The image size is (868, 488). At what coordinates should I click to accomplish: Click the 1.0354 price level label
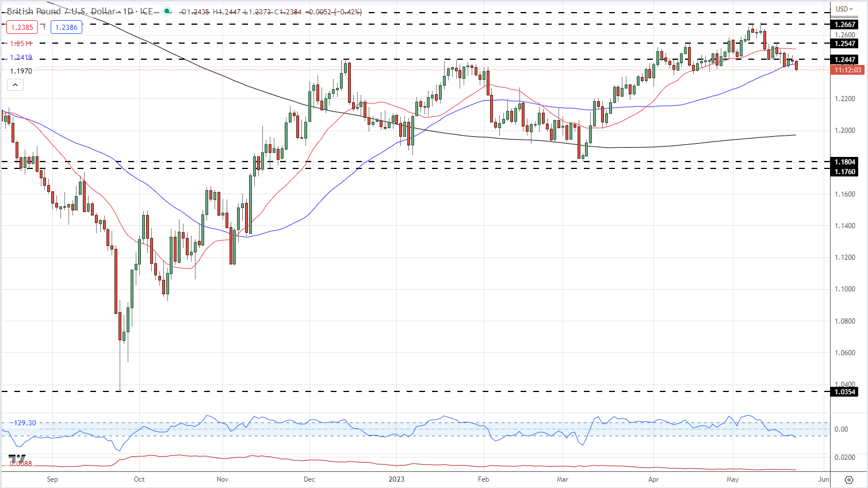point(844,392)
